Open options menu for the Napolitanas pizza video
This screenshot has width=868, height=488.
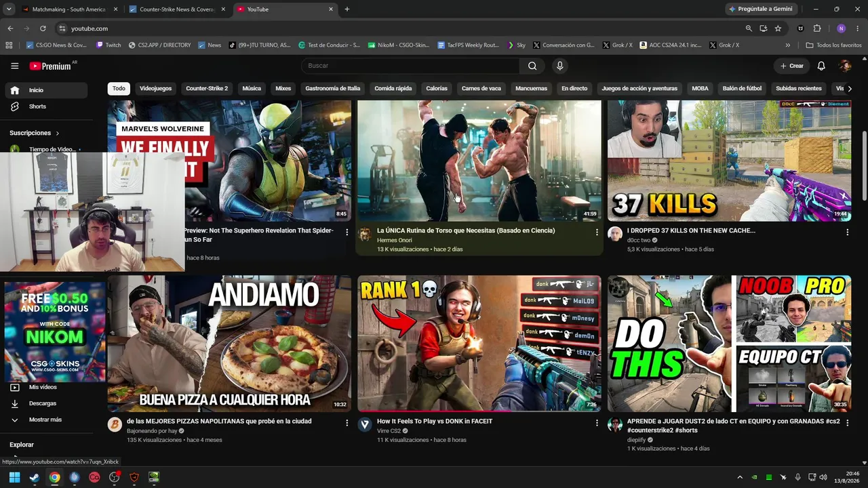pos(347,422)
